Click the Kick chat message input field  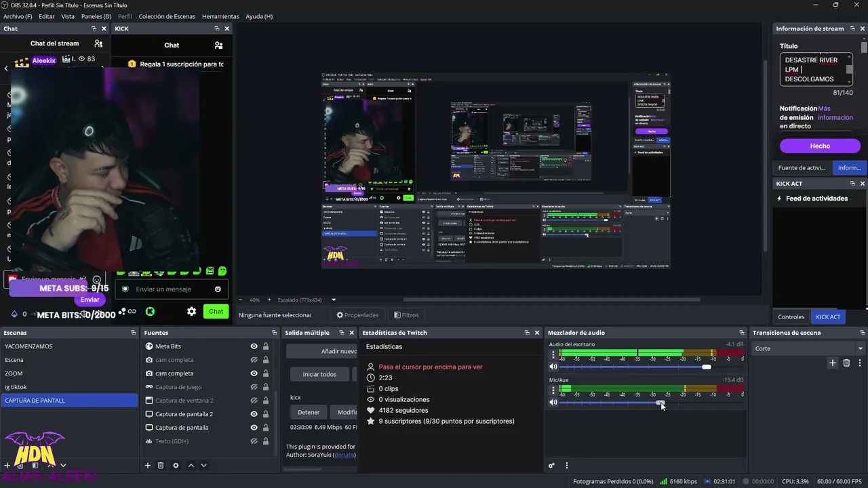tap(172, 289)
